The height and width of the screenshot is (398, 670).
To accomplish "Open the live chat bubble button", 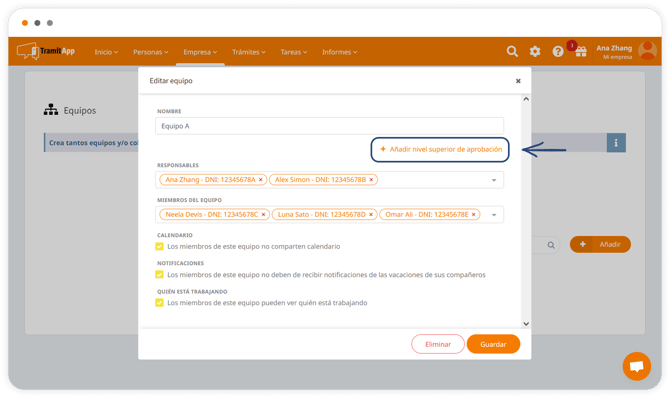I will [x=637, y=366].
